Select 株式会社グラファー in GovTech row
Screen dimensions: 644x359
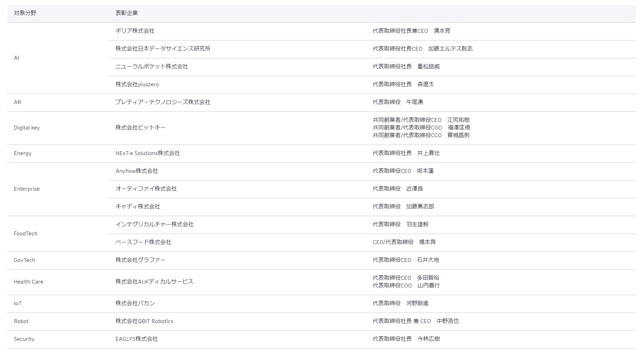coord(140,260)
